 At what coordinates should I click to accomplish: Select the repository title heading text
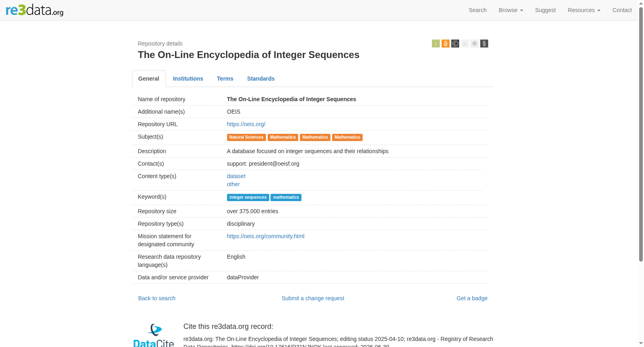pos(248,55)
